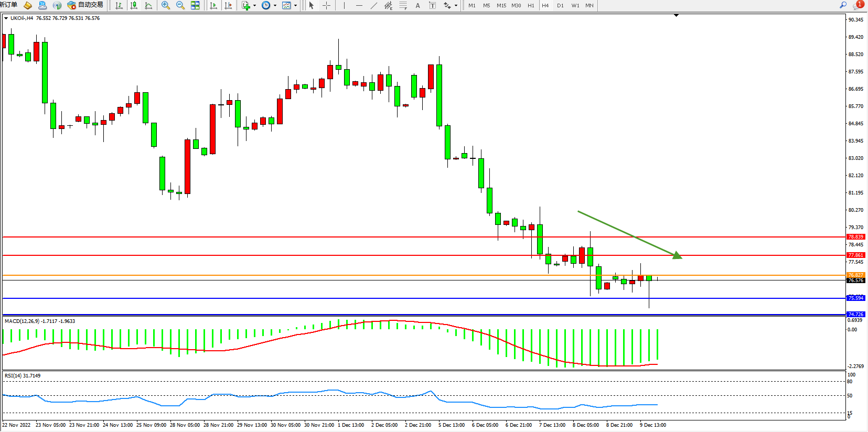Select the Crosshair tool
Screen dimensions: 868x432
coord(326,5)
